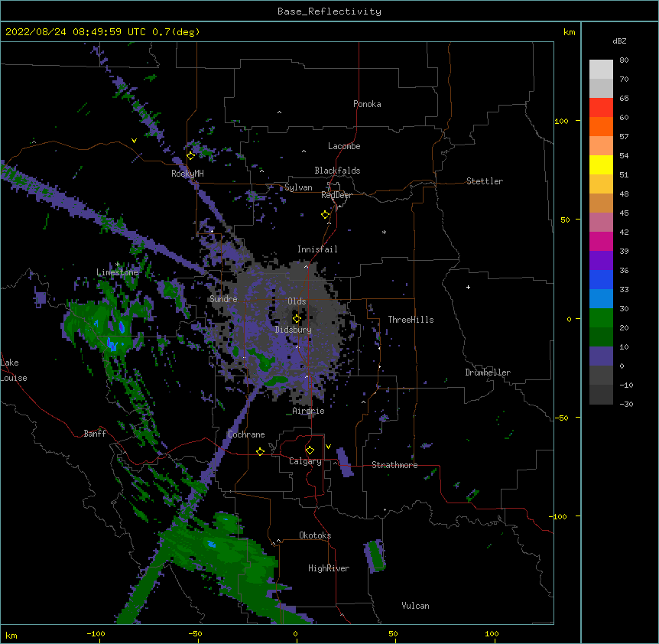Click the legend value 80
This screenshot has height=644, width=659.
624,60
